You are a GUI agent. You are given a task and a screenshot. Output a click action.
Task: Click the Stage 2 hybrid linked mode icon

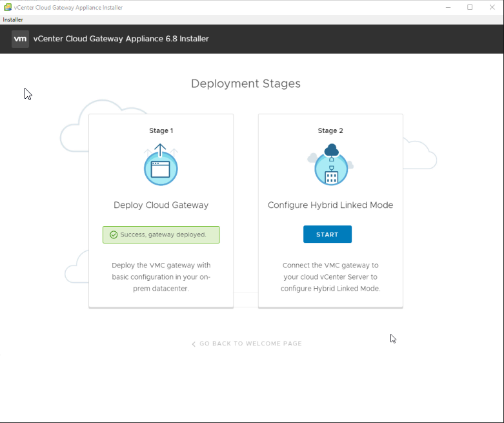click(x=331, y=165)
